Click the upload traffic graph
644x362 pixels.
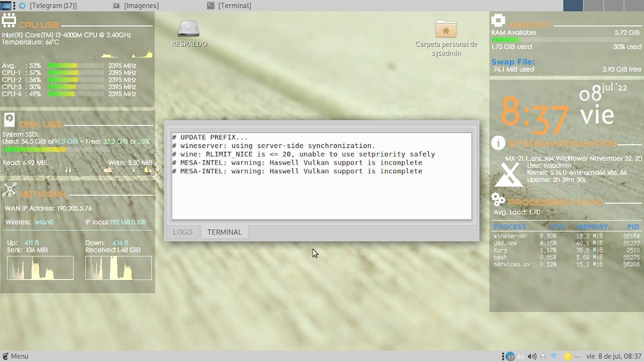click(40, 268)
